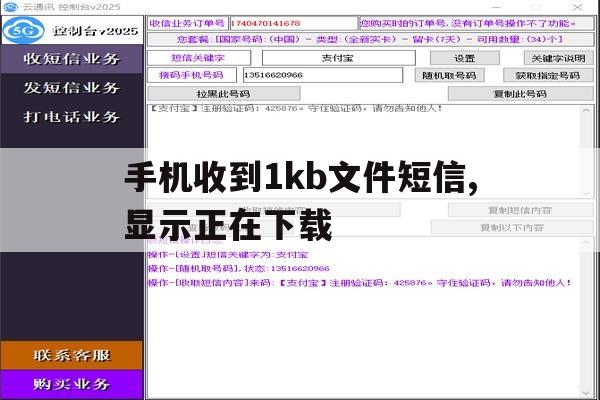Open the 收短信业务 section
600x400 pixels.
(x=72, y=59)
